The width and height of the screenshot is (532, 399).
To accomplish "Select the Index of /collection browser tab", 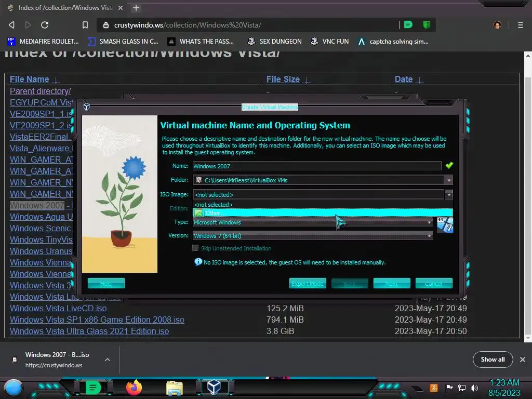I will [64, 8].
